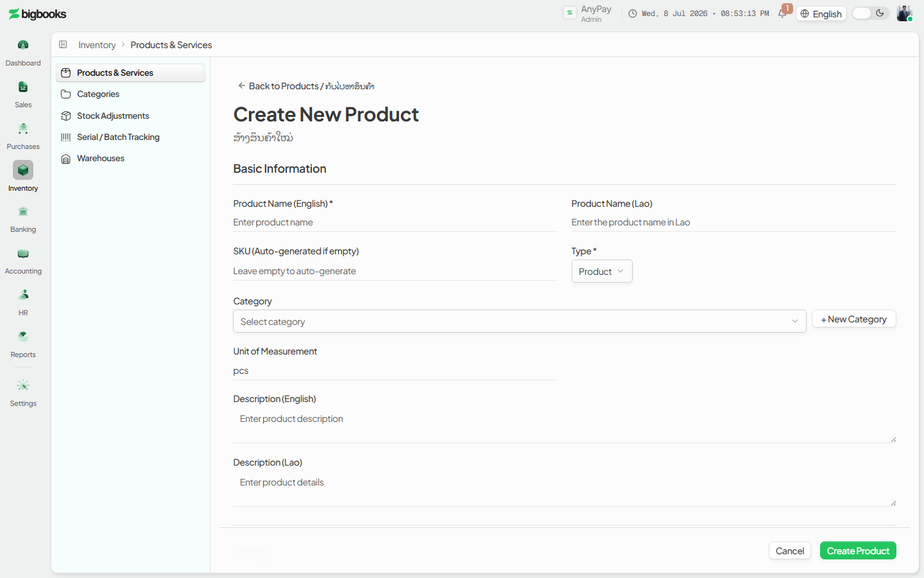Go to Warehouses menu item
The width and height of the screenshot is (924, 578).
tap(131, 159)
